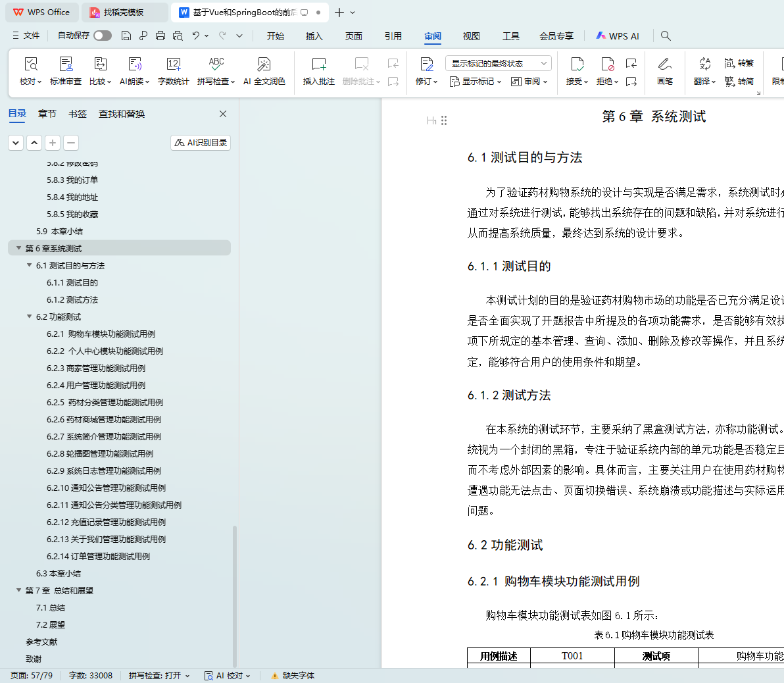Close the navigation pane
This screenshot has width=784, height=683.
[223, 114]
